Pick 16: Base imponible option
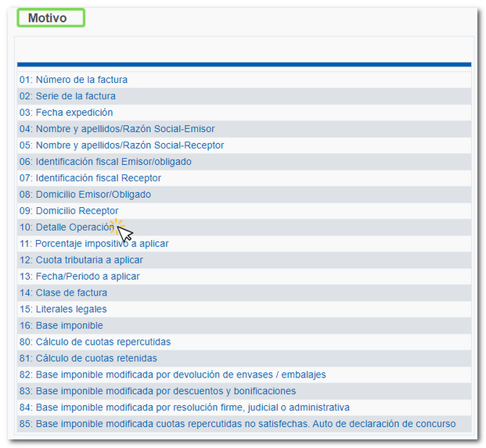The image size is (486, 448). point(61,326)
